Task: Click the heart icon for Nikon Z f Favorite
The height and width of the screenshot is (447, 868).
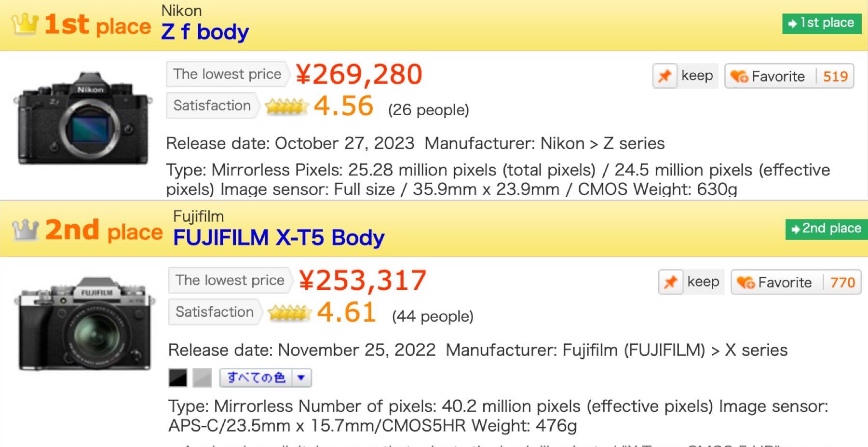Action: [x=739, y=76]
